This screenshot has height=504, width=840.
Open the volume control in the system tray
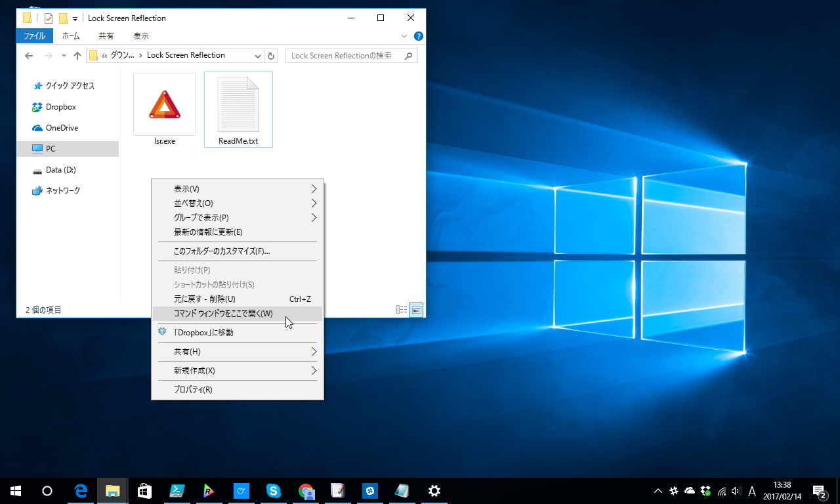point(736,491)
